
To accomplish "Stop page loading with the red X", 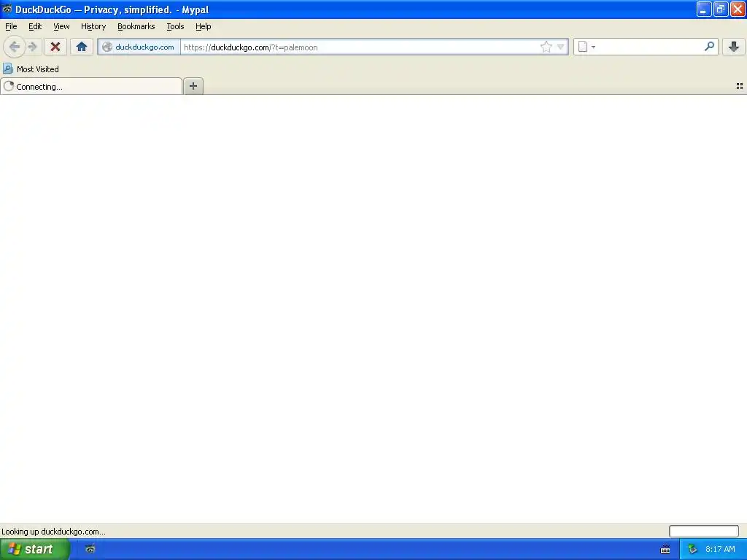I will pos(55,47).
